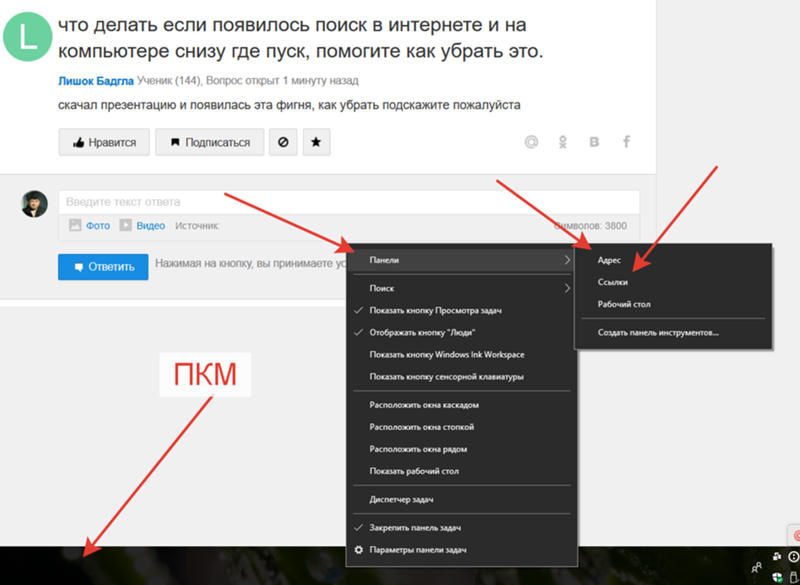
Task: Click the Подписаться button
Action: coord(210,142)
